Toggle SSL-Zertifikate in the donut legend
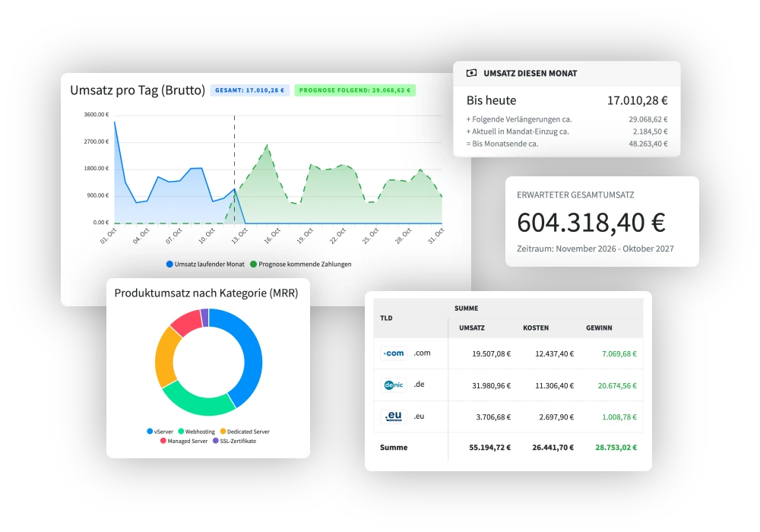Image resolution: width=760 pixels, height=532 pixels. 235,441
